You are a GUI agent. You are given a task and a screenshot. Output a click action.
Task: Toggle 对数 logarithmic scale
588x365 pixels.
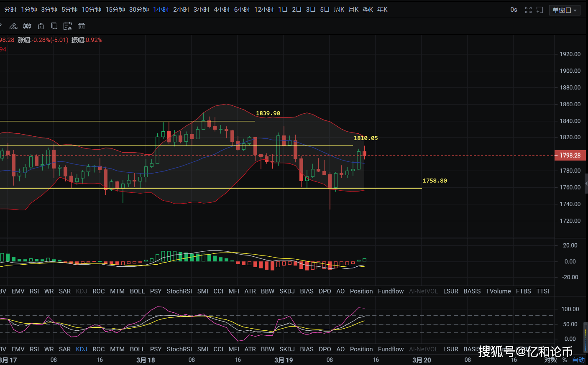pyautogui.click(x=551, y=360)
